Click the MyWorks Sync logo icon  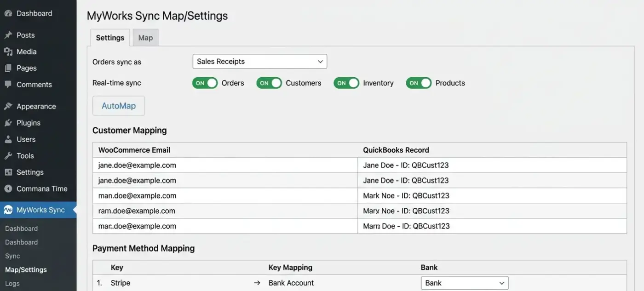point(8,210)
